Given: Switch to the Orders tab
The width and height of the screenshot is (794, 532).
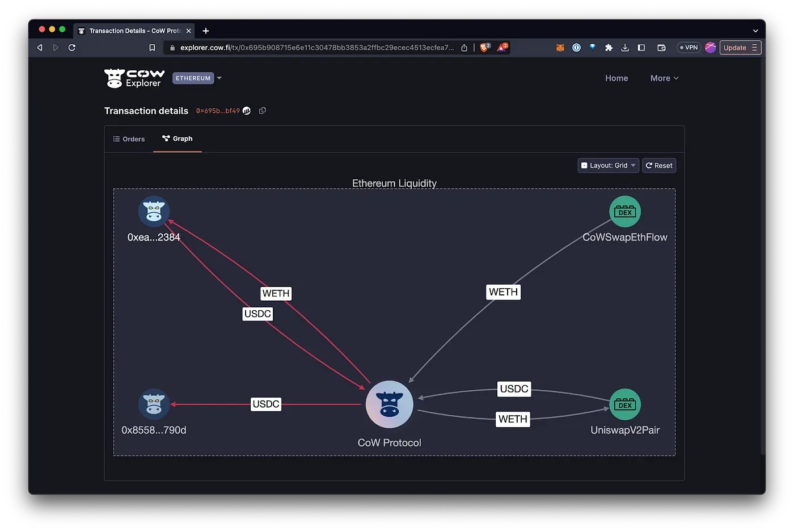Looking at the screenshot, I should click(129, 139).
